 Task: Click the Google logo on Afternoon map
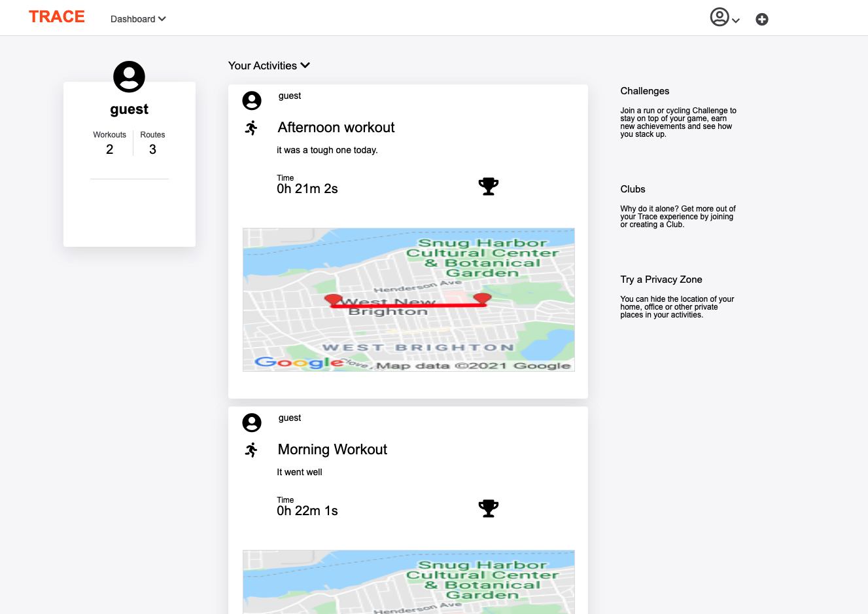tap(299, 362)
